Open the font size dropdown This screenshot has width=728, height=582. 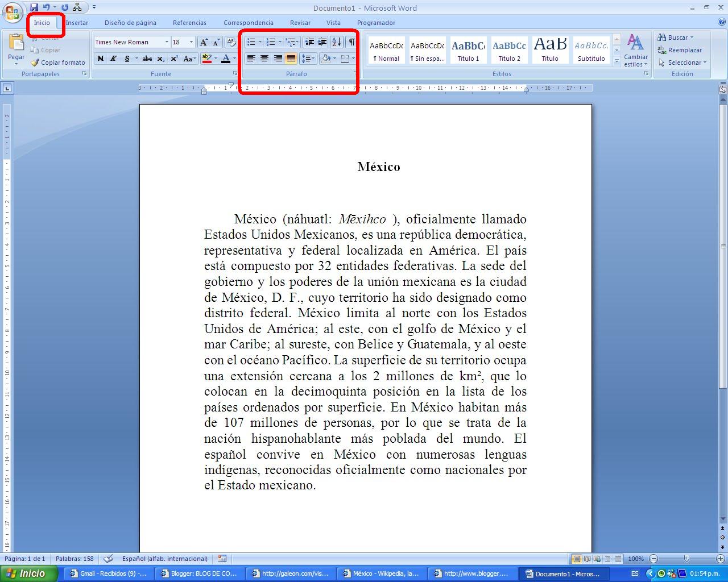click(191, 41)
